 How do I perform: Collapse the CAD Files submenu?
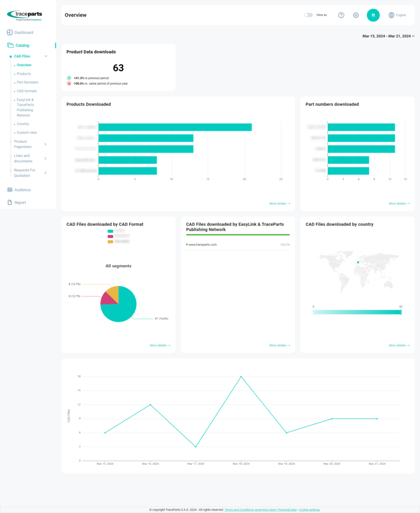coord(46,56)
